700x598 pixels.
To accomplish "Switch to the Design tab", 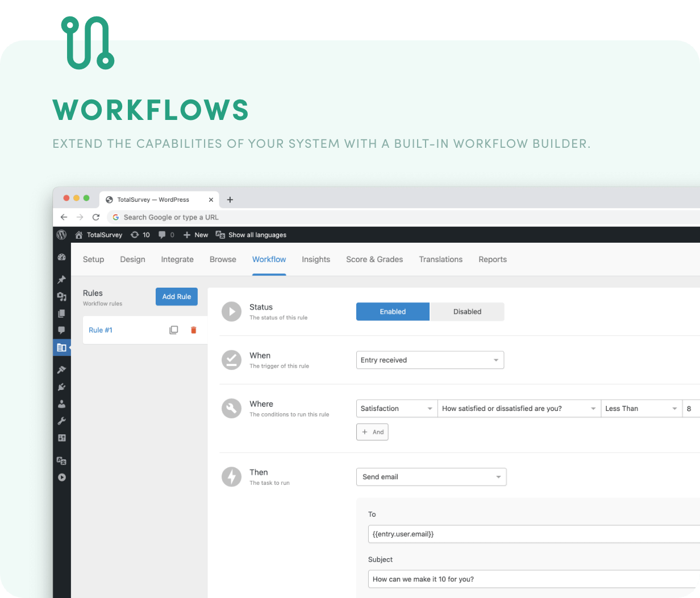I will point(133,259).
